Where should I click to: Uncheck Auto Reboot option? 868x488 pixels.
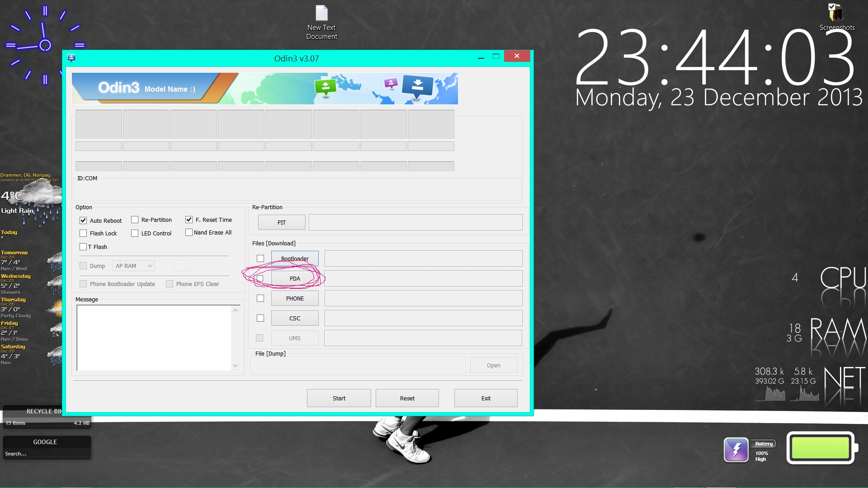coord(83,221)
